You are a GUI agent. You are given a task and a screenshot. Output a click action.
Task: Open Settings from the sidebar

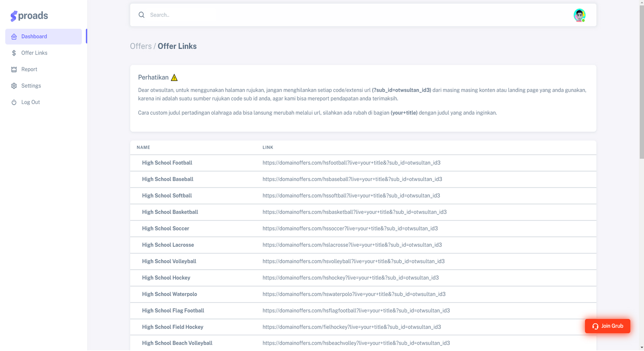coord(31,86)
